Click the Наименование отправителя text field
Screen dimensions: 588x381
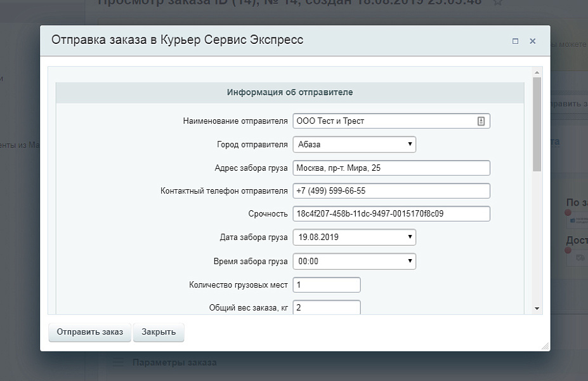[381, 121]
